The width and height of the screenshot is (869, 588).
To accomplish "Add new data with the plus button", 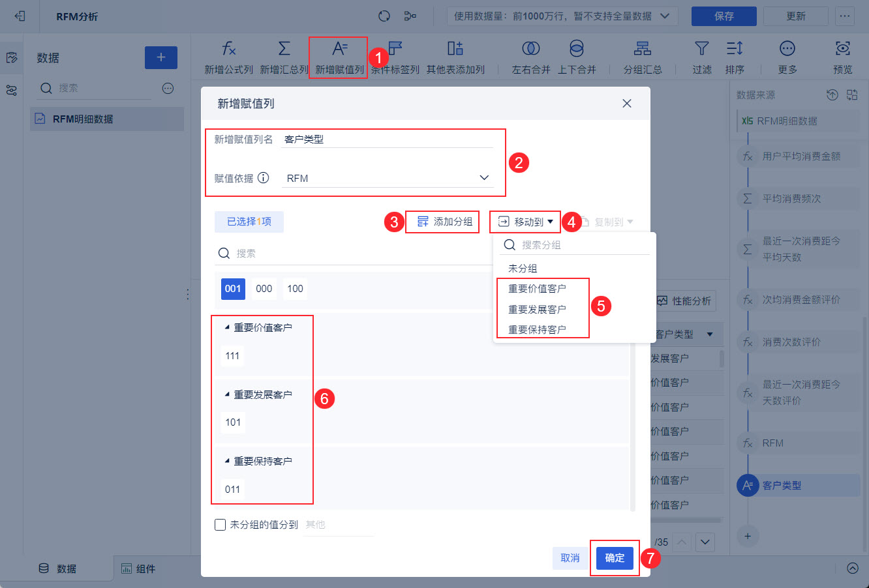I will pos(161,57).
